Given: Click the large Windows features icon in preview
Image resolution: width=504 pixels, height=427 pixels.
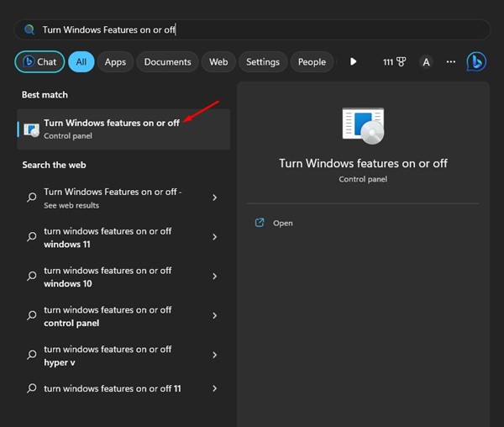Looking at the screenshot, I should click(x=363, y=125).
